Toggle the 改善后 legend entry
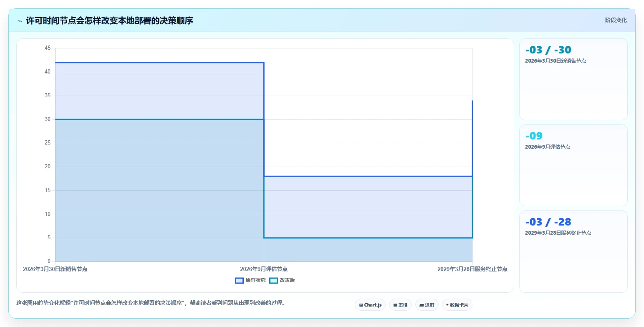The width and height of the screenshot is (644, 327). [x=282, y=280]
